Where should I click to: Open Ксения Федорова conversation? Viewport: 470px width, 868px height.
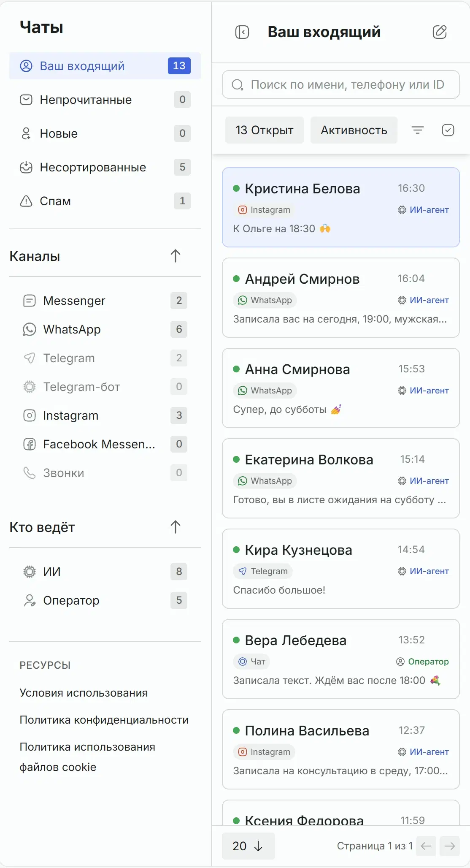click(341, 813)
